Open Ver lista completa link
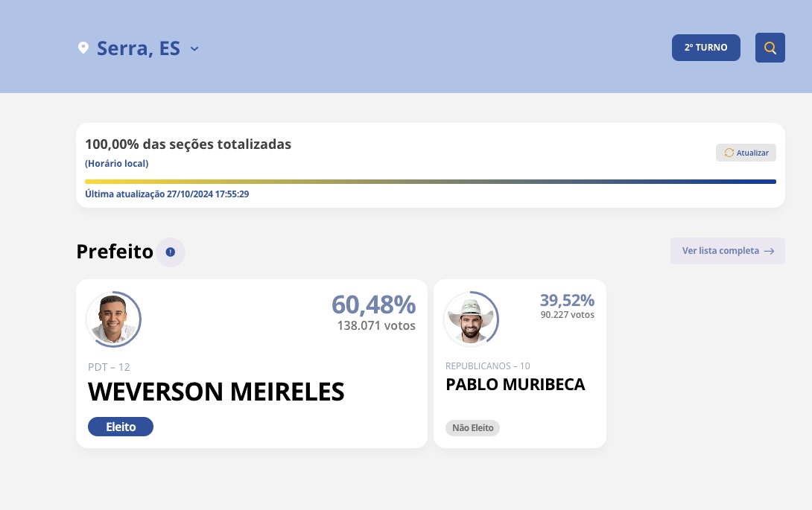 720,251
